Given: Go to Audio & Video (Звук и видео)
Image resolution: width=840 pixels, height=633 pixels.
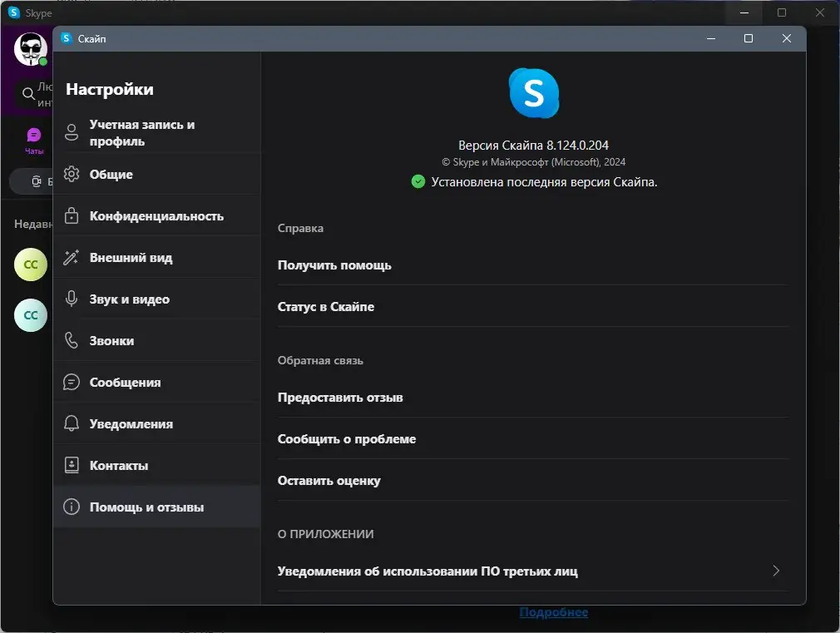Looking at the screenshot, I should point(156,299).
